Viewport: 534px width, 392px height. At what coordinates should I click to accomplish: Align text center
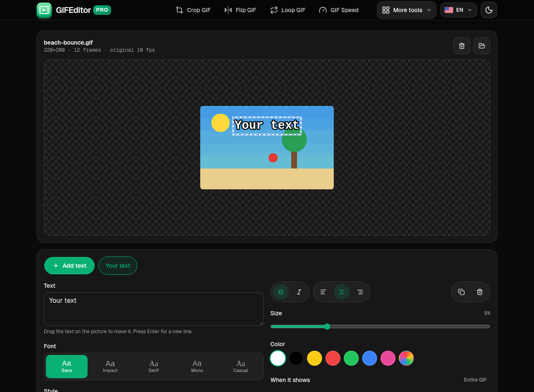tap(342, 292)
